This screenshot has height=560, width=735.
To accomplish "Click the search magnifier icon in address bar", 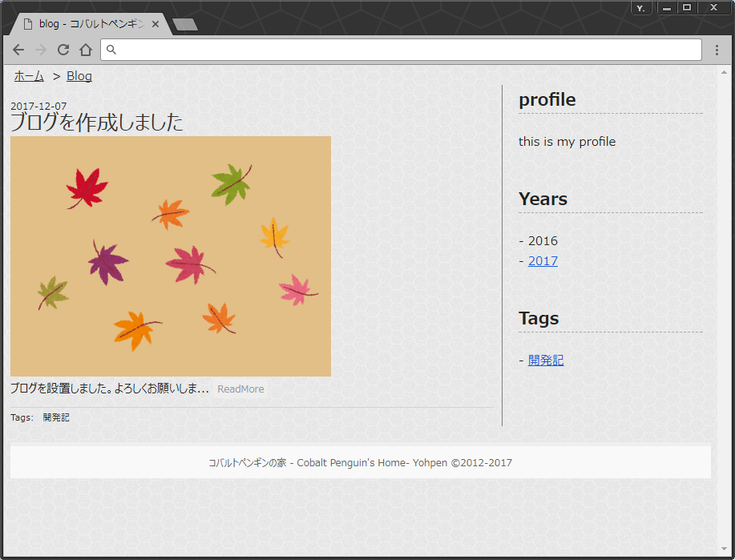I will pyautogui.click(x=111, y=49).
